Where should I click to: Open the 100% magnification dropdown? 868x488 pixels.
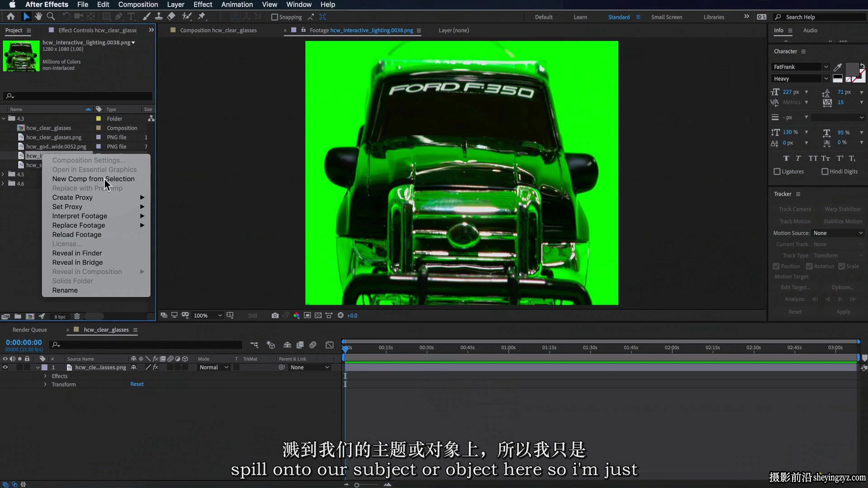tap(208, 315)
